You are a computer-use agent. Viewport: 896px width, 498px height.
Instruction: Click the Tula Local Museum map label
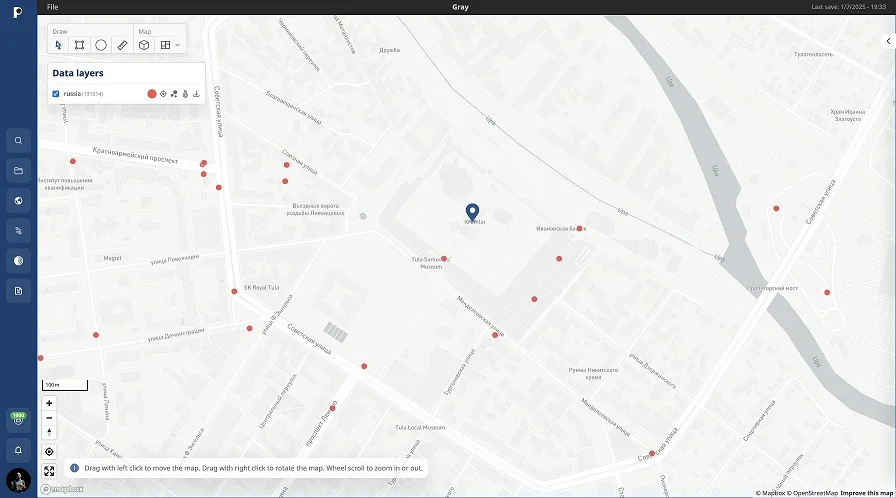coord(420,427)
